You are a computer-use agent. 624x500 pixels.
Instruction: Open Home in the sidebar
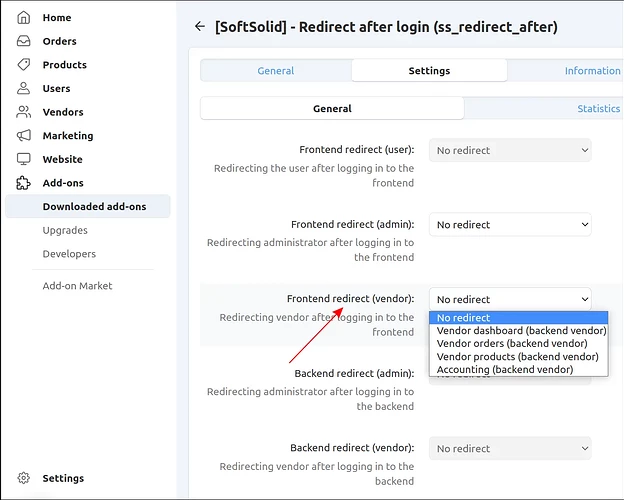(57, 18)
